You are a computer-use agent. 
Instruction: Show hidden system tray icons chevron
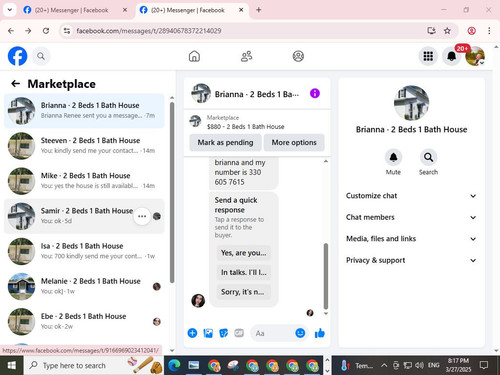click(x=384, y=366)
